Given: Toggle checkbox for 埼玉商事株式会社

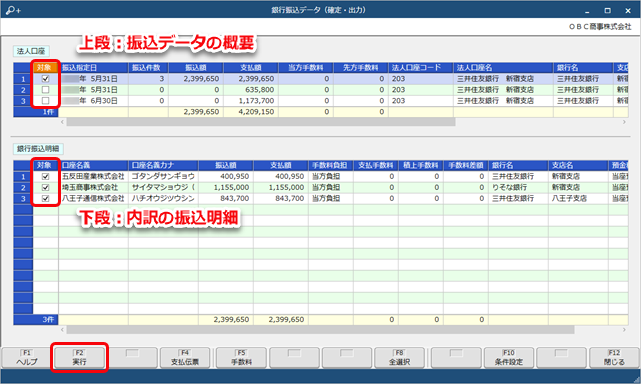Looking at the screenshot, I should [45, 187].
